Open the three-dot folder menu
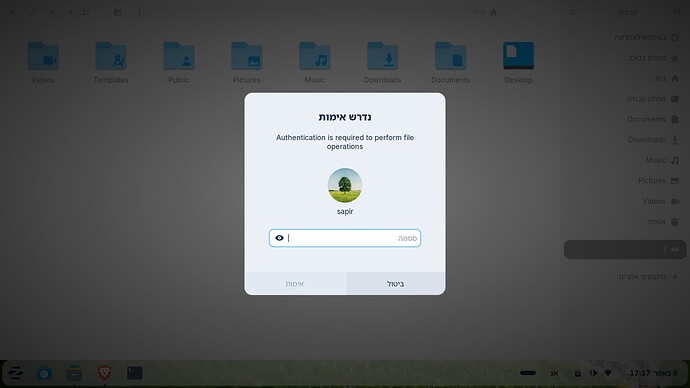Viewport: 690px width, 388px height. [x=139, y=12]
